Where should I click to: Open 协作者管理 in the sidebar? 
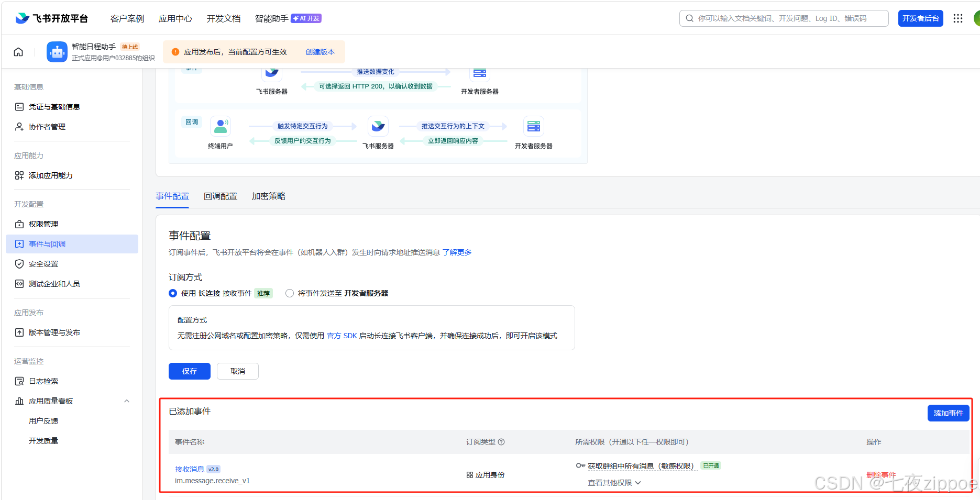[x=47, y=127]
